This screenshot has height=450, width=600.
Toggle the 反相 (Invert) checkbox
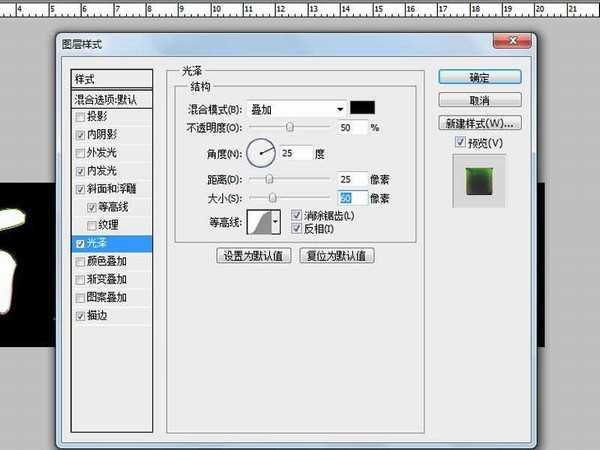[297, 228]
